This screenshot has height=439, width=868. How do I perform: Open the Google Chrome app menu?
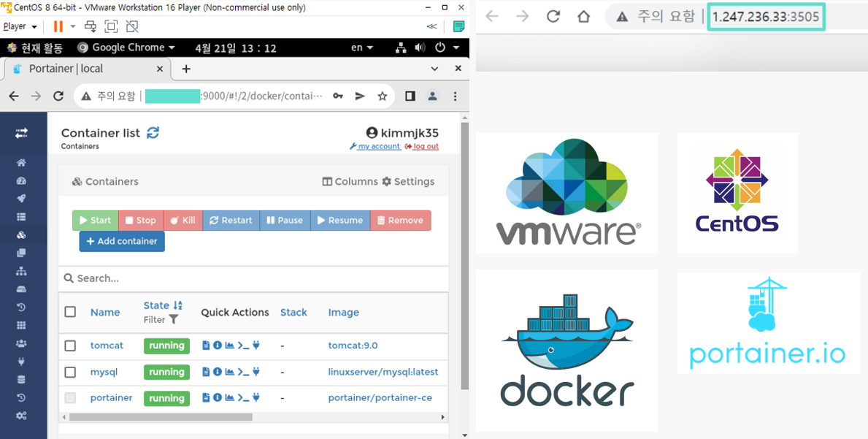pos(126,47)
